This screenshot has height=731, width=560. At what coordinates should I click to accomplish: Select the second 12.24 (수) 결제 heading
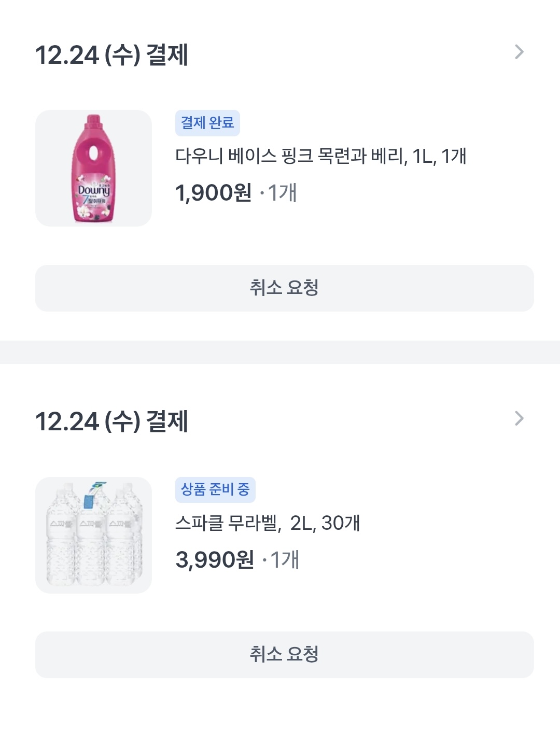point(111,421)
